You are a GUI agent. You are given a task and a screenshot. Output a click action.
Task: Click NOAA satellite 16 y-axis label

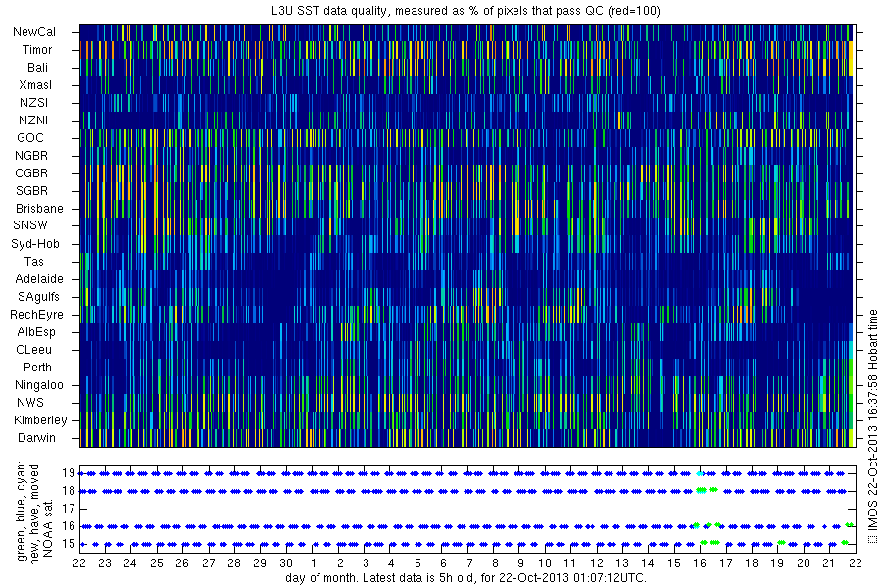click(69, 526)
